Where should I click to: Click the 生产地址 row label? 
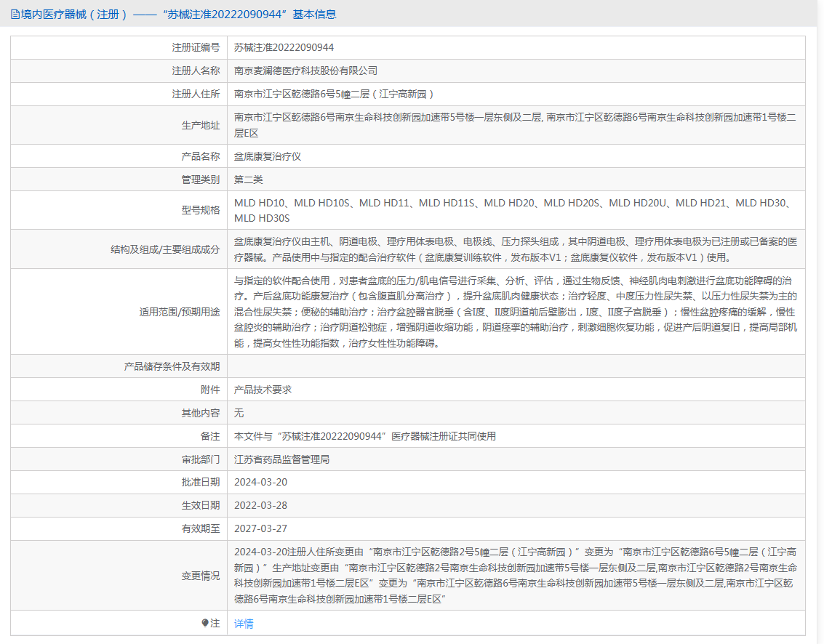click(200, 125)
